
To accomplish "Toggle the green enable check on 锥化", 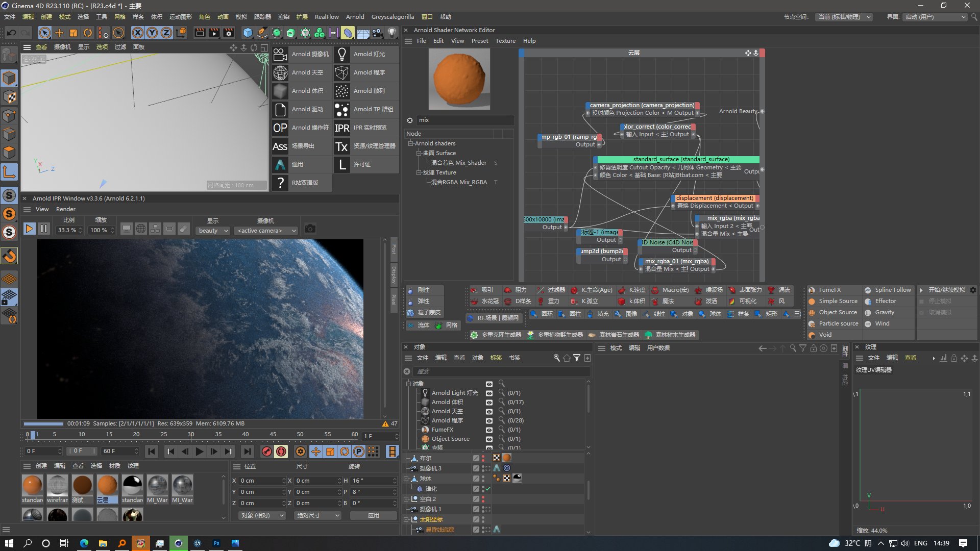I will pos(488,489).
